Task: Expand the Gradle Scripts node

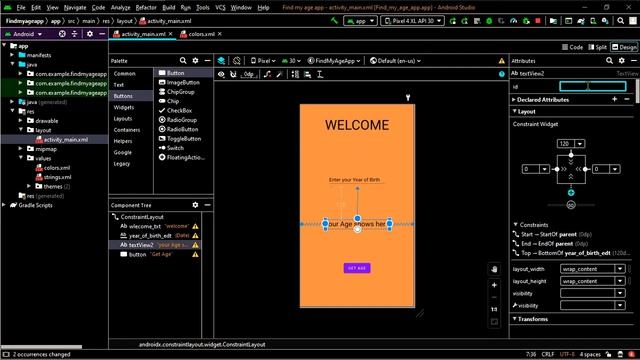Action: point(4,205)
